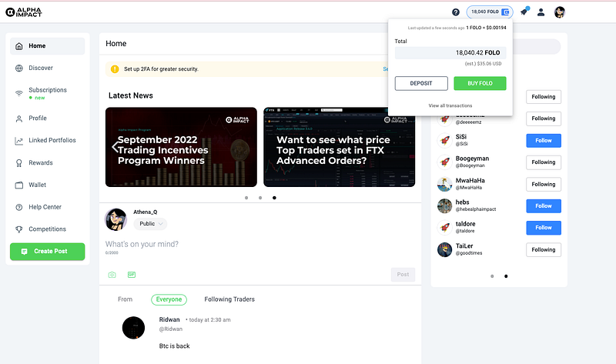Open SiSi's rocket avatar
Screen dimensions: 616x364
(x=445, y=140)
